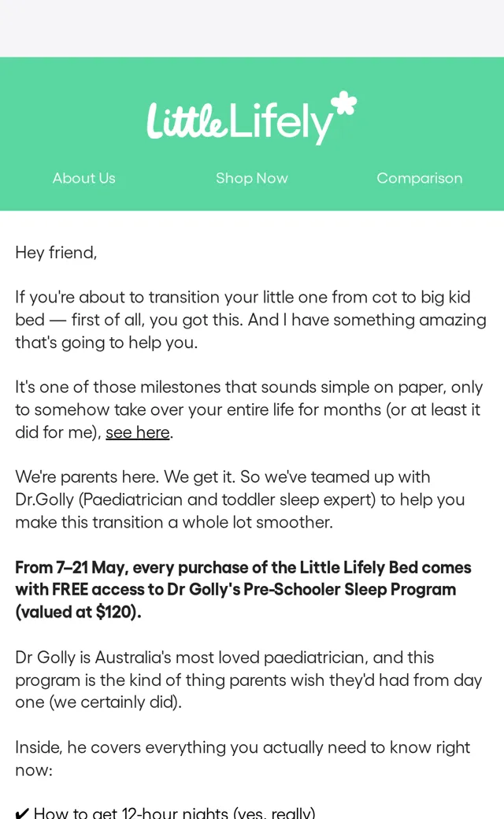This screenshot has height=819, width=504.
Task: Click the checkmark bullet before 12-hour nights
Action: (22, 813)
